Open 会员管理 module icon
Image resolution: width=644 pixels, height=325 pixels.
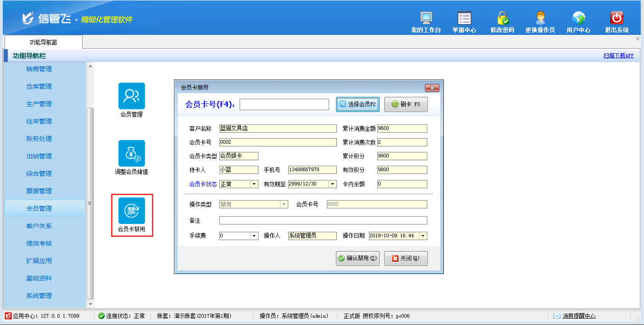click(132, 96)
